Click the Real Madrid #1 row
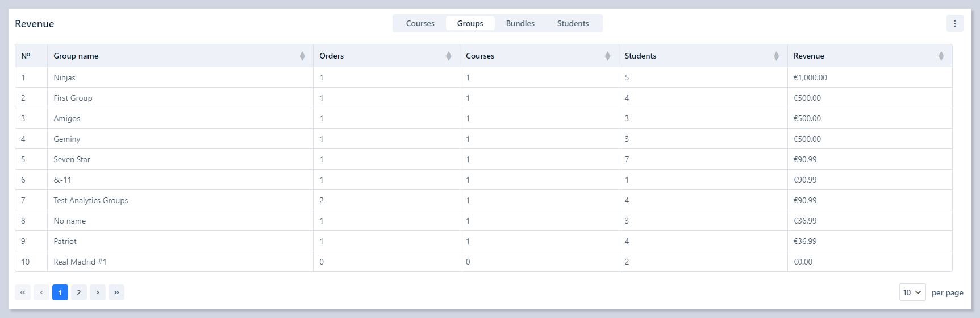980x318 pixels. click(80, 262)
